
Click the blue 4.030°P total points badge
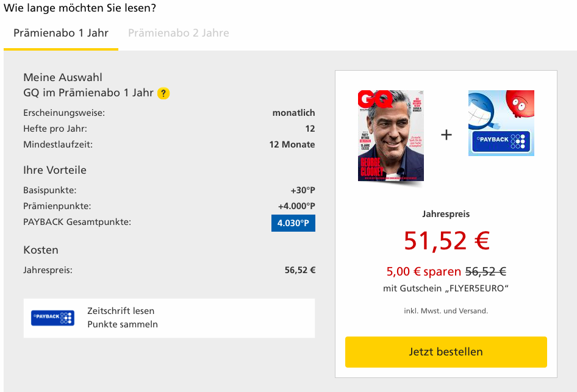coord(293,223)
